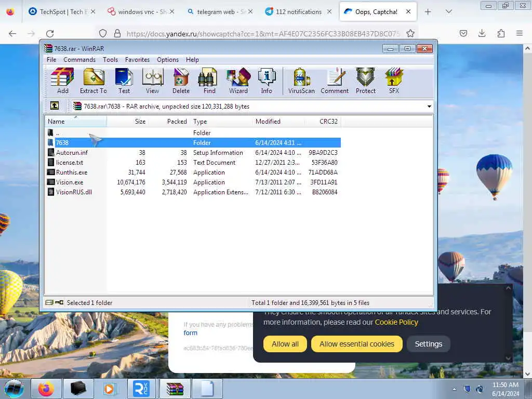Select the Autorun.inf file
The width and height of the screenshot is (532, 399).
193,153
